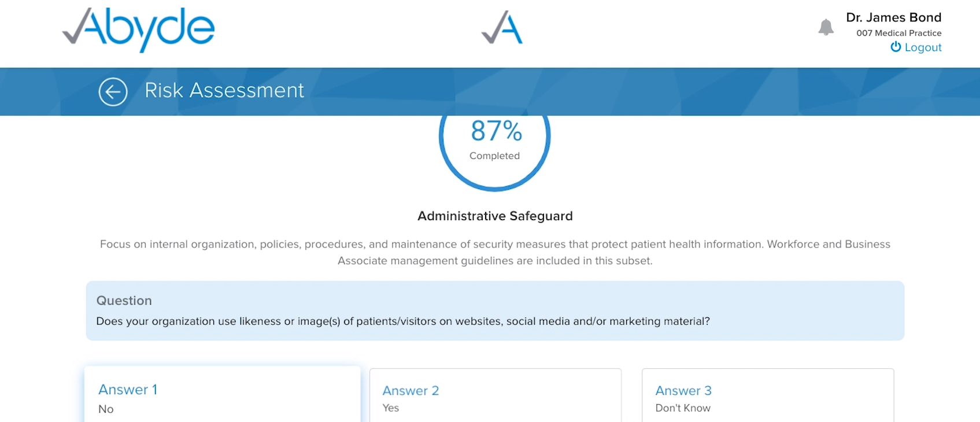Click the 007 Medical Practice label

[898, 33]
